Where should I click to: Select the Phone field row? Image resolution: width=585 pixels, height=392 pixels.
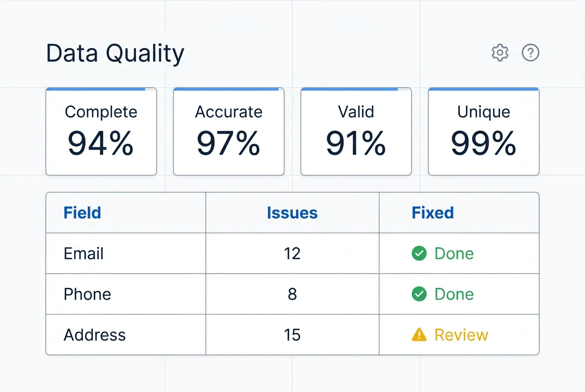click(x=87, y=294)
